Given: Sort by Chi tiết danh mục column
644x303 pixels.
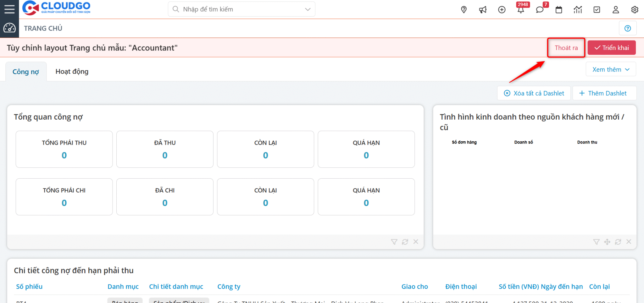Looking at the screenshot, I should pos(176,286).
